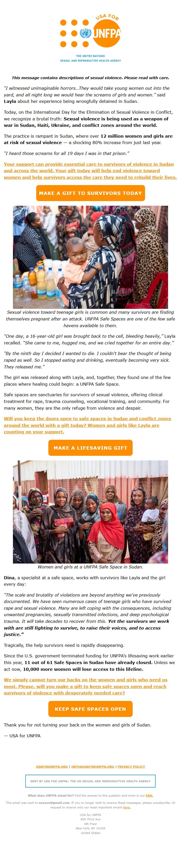
Task: Open the FAQ link in the footer
Action: (149, 796)
